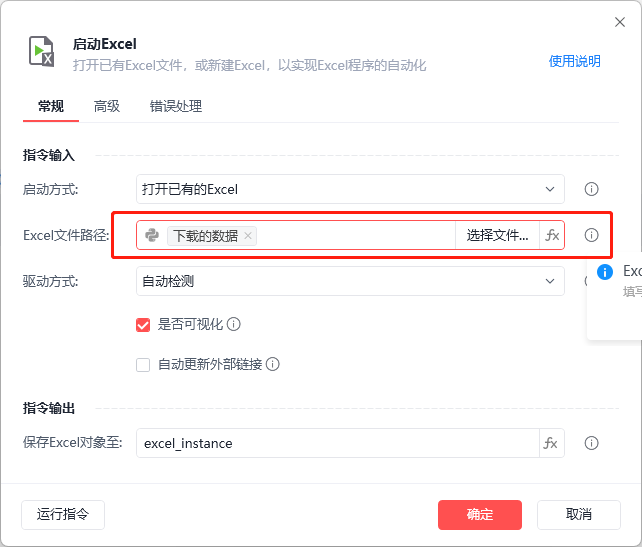The image size is (642, 547).
Task: Uncheck the 是否可视化 checkbox
Action: pos(143,324)
